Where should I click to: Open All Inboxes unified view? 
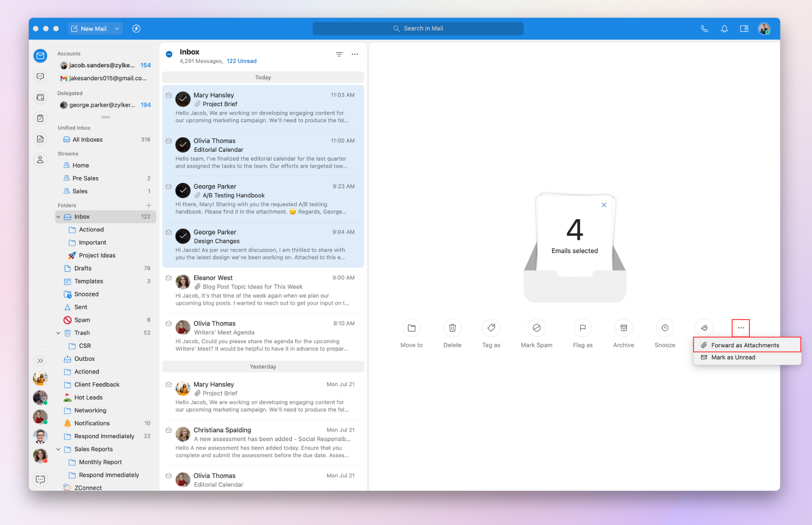tap(106, 140)
